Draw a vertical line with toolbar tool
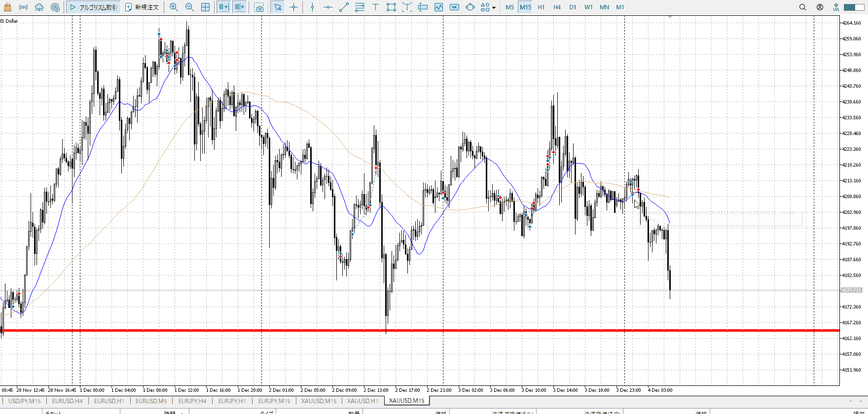868x414 pixels. (312, 7)
